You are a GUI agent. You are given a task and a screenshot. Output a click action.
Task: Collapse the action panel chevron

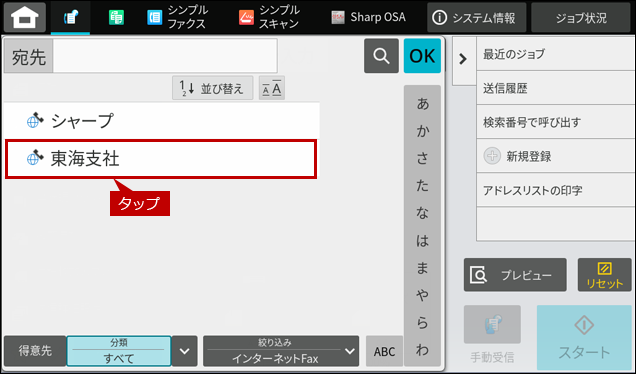click(x=464, y=60)
